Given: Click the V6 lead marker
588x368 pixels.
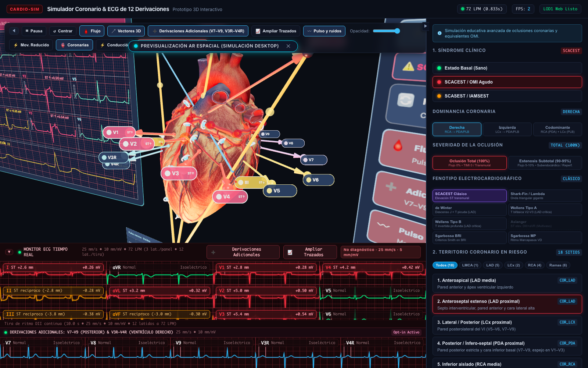Looking at the screenshot, I should coord(318,180).
